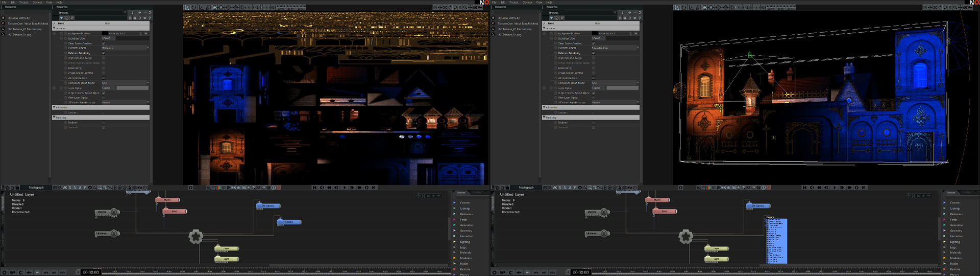Collapse the Baking section in left properties
Viewport: 980px width, 276px height.
point(55,117)
